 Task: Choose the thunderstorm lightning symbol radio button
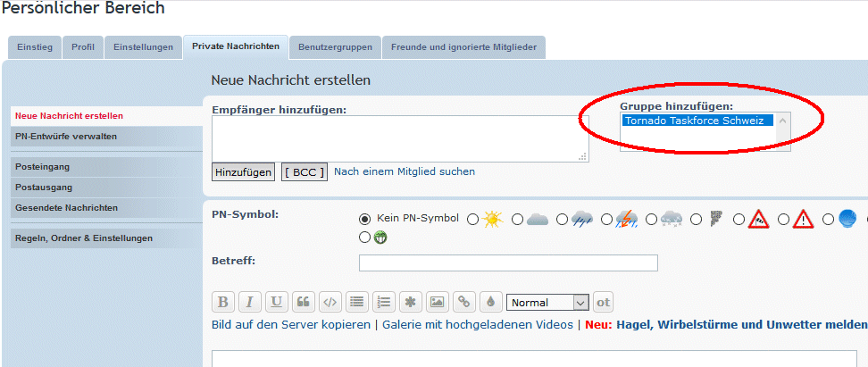click(606, 220)
